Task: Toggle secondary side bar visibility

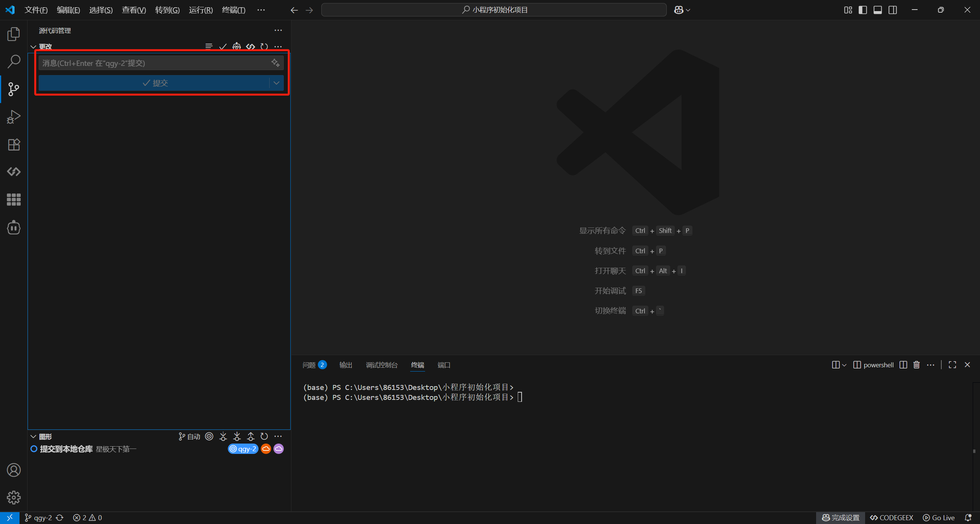Action: 893,10
